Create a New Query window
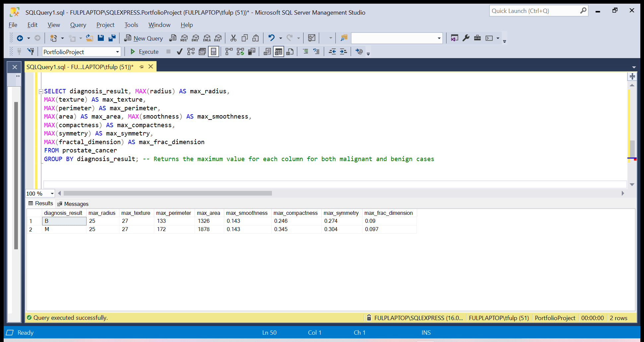644x342 pixels. point(143,38)
